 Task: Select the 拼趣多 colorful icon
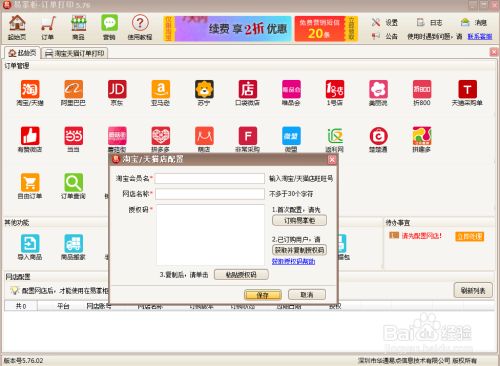tap(422, 140)
